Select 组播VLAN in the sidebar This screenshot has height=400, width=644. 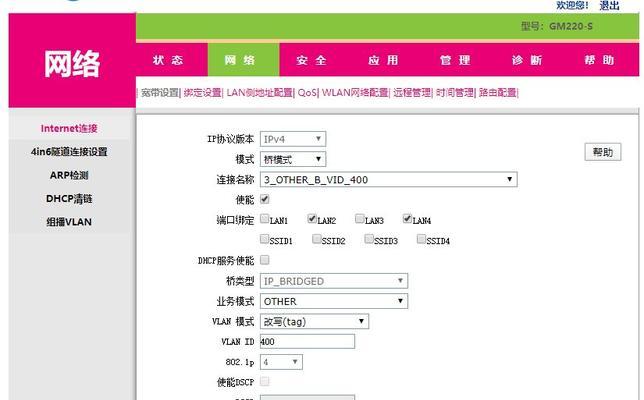[x=69, y=222]
